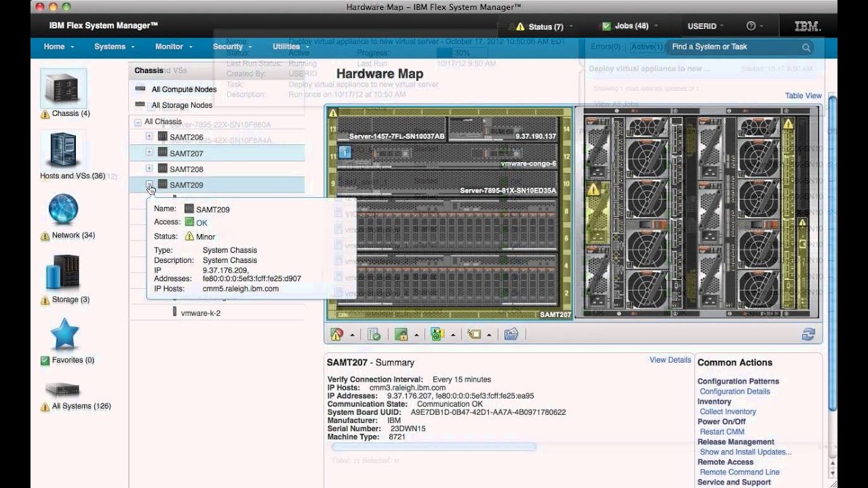Select vmware-k-2 tree entry
Viewport: 868px width, 488px height.
pos(200,312)
